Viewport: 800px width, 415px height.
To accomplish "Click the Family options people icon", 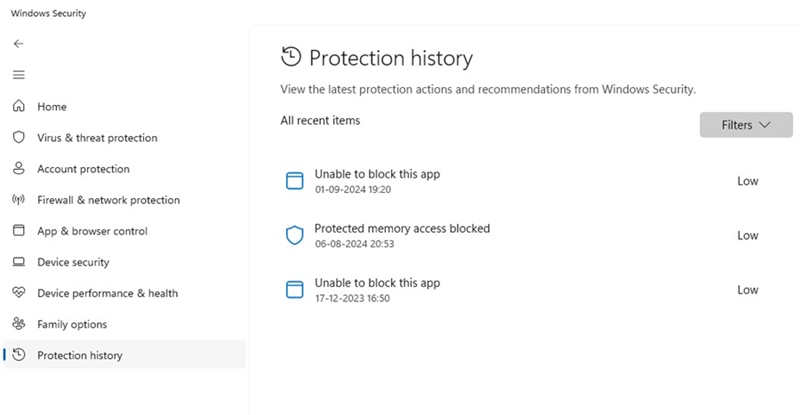I will tap(18, 324).
